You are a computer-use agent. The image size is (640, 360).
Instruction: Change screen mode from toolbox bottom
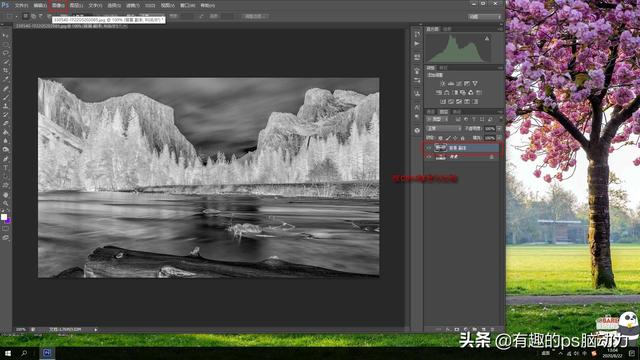(x=6, y=237)
